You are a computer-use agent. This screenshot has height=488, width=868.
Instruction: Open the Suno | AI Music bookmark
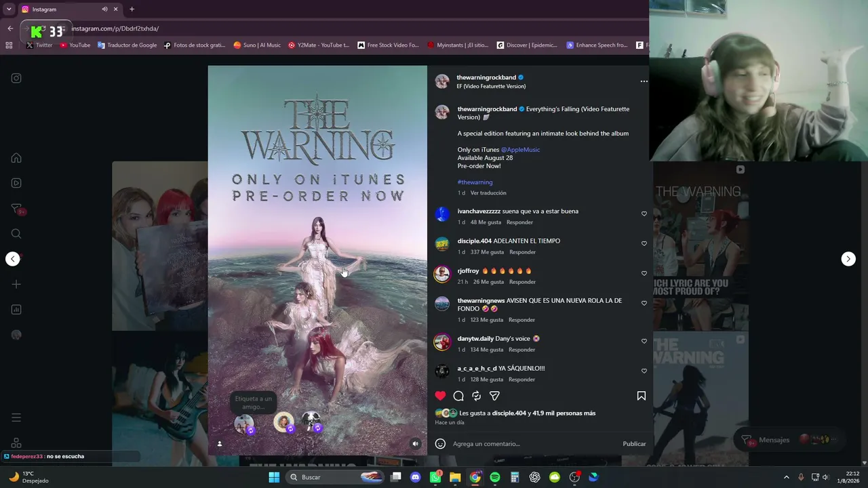257,45
